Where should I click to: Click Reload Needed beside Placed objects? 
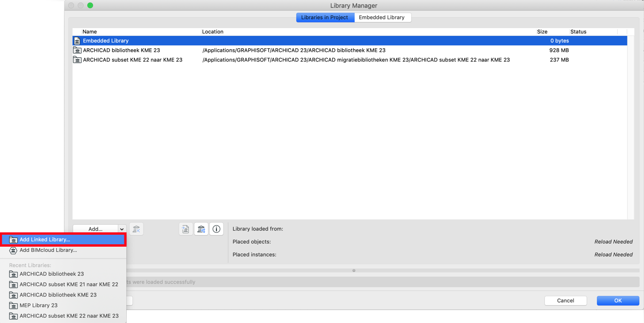pos(613,242)
